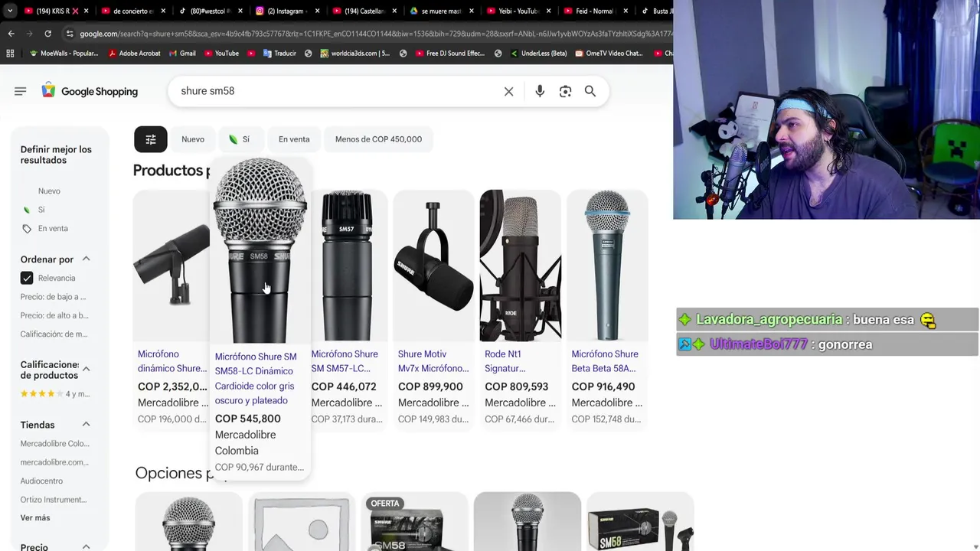This screenshot has width=980, height=551.
Task: Click into the shure sm58 search field
Action: [x=337, y=91]
